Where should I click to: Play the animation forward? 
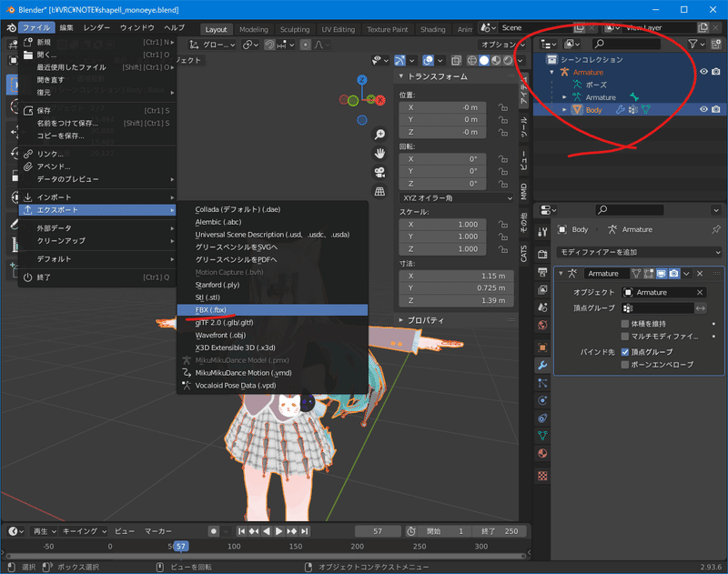pos(279,531)
